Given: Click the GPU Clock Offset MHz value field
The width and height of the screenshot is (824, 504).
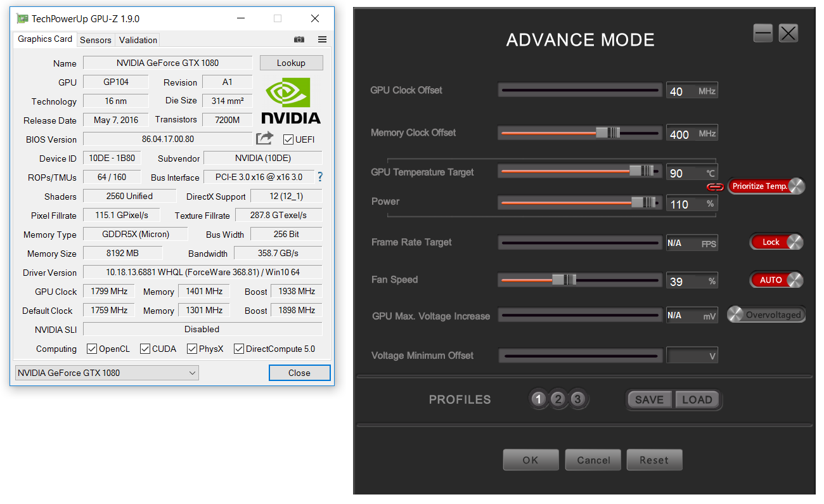Looking at the screenshot, I should coord(692,91).
